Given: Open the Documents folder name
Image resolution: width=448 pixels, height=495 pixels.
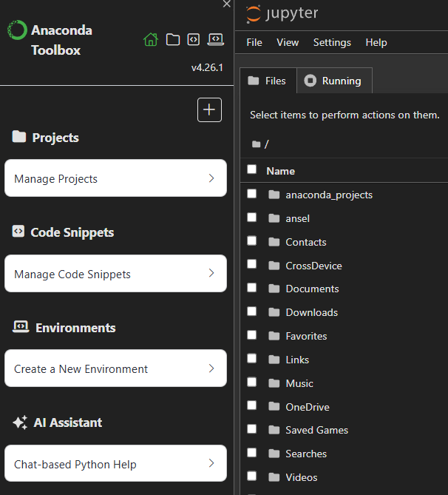Looking at the screenshot, I should [312, 289].
